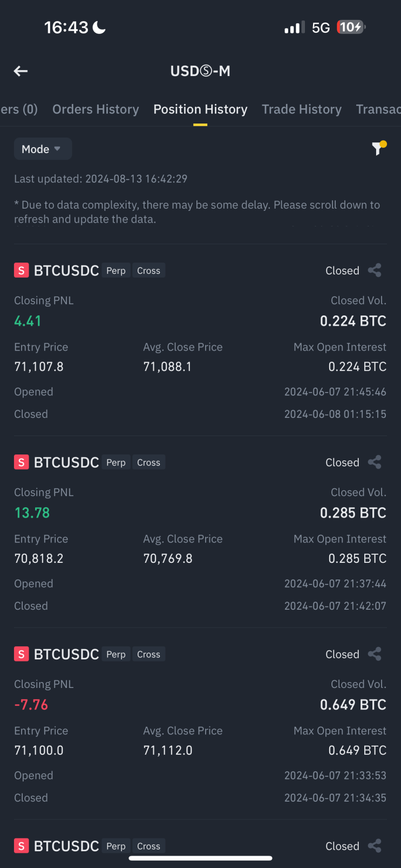Share the 4.41 PNL position
The width and height of the screenshot is (401, 868).
(375, 271)
